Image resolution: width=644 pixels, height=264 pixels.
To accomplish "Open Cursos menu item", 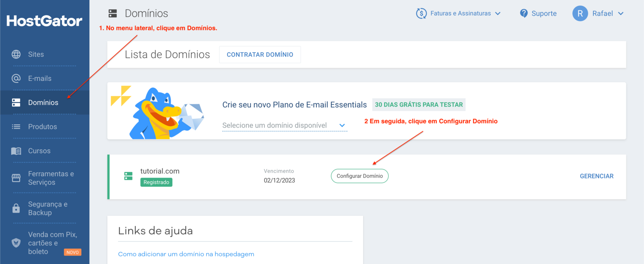I will tap(39, 151).
